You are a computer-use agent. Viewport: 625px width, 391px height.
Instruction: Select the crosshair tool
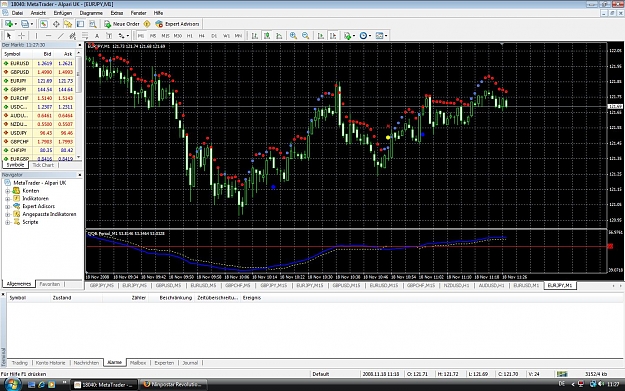coord(22,35)
